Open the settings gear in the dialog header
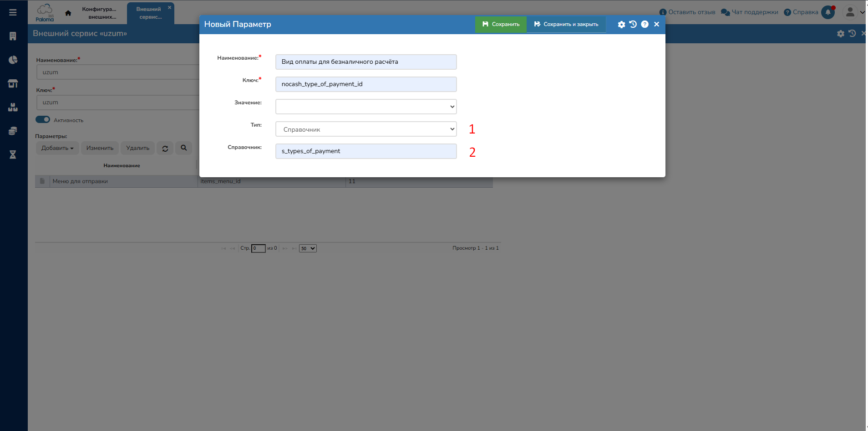 point(621,25)
